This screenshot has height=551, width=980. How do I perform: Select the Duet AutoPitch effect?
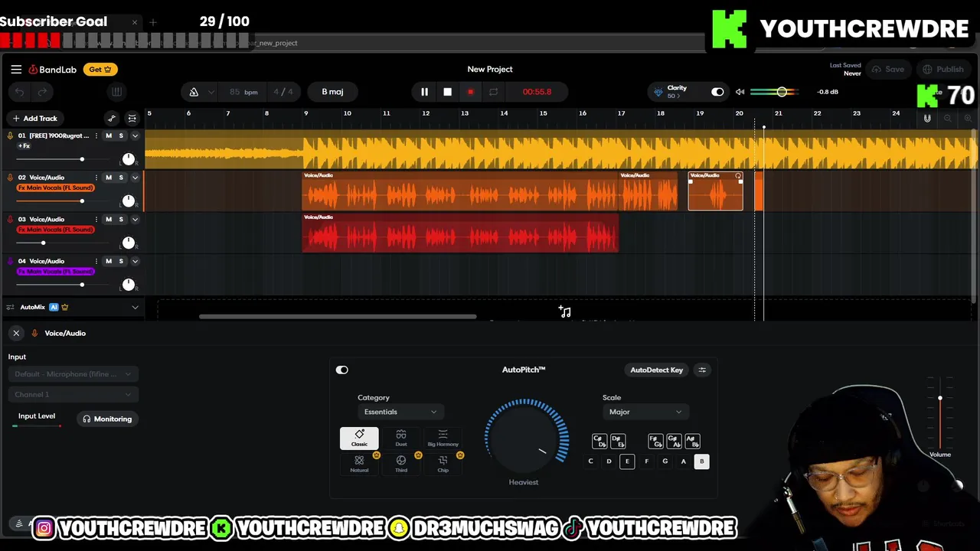tap(401, 438)
